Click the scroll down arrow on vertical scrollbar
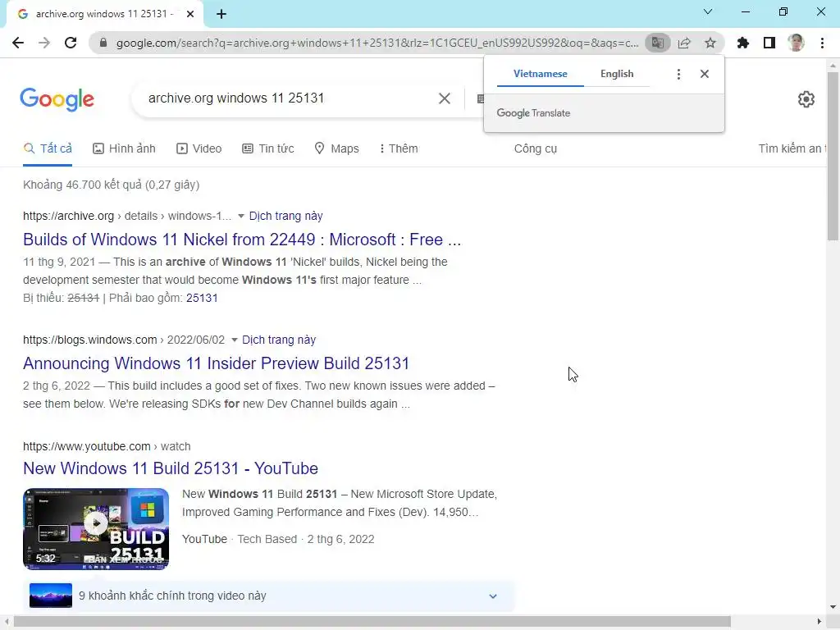The width and height of the screenshot is (840, 630). click(x=833, y=608)
